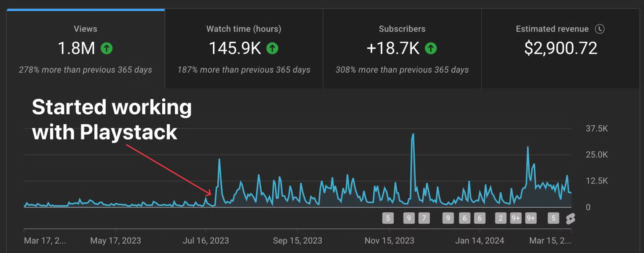
Task: Click the 'May 17, 2023' axis label
Action: pyautogui.click(x=116, y=241)
